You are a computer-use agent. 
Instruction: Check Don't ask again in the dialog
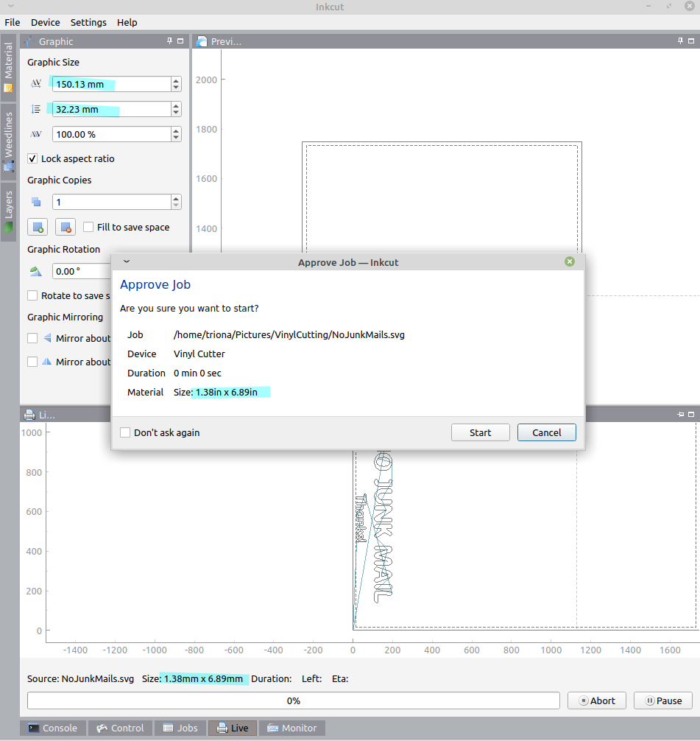click(x=125, y=432)
